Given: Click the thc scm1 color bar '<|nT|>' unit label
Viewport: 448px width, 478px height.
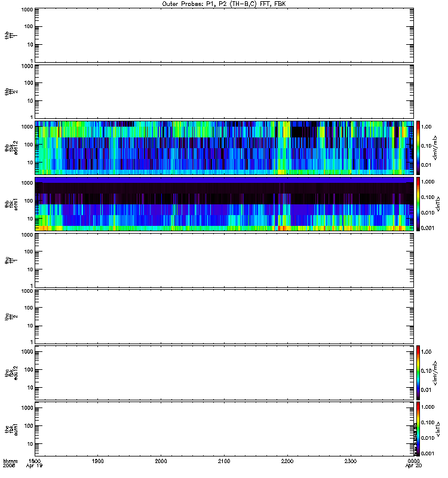Looking at the screenshot, I should [438, 429].
